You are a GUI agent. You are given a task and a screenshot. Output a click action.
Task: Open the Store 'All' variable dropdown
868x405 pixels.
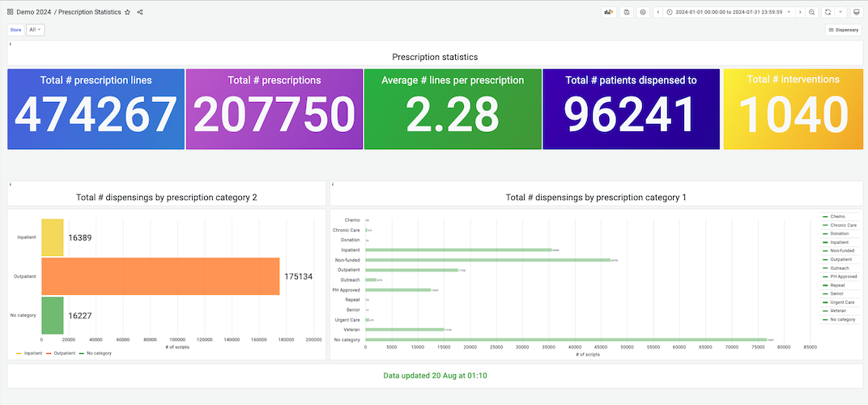click(x=35, y=30)
